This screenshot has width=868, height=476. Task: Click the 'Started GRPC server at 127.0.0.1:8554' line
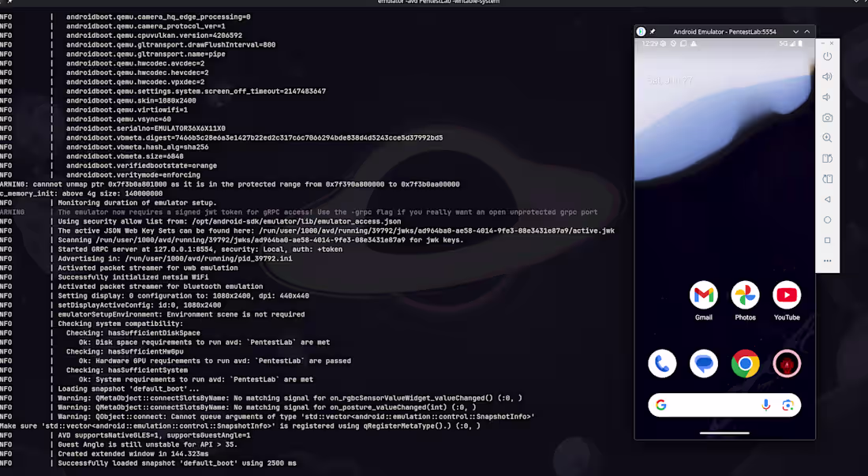coord(200,249)
